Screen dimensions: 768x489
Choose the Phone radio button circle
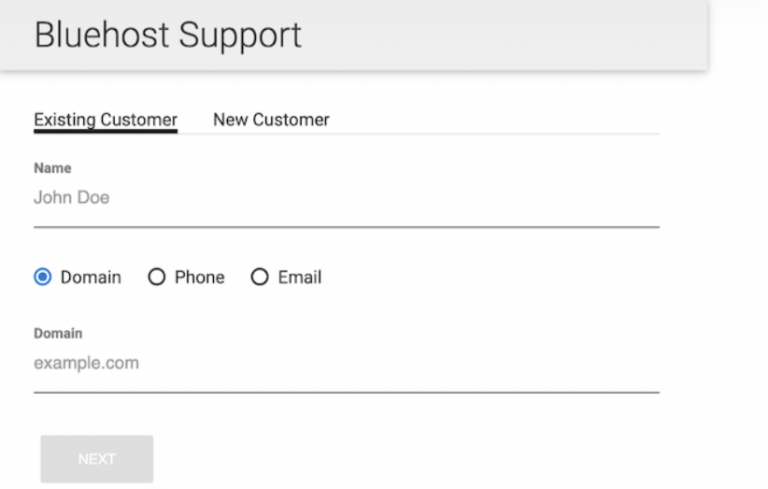click(x=156, y=277)
